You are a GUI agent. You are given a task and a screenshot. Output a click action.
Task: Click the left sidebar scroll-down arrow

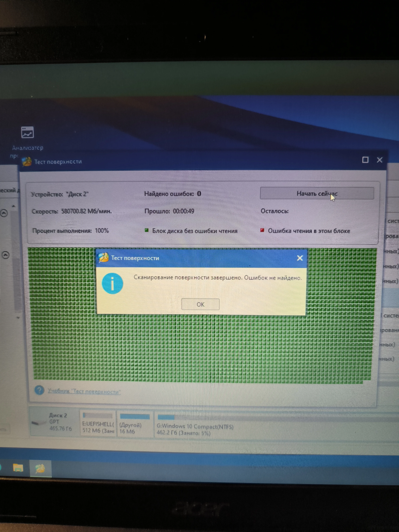coord(18,318)
